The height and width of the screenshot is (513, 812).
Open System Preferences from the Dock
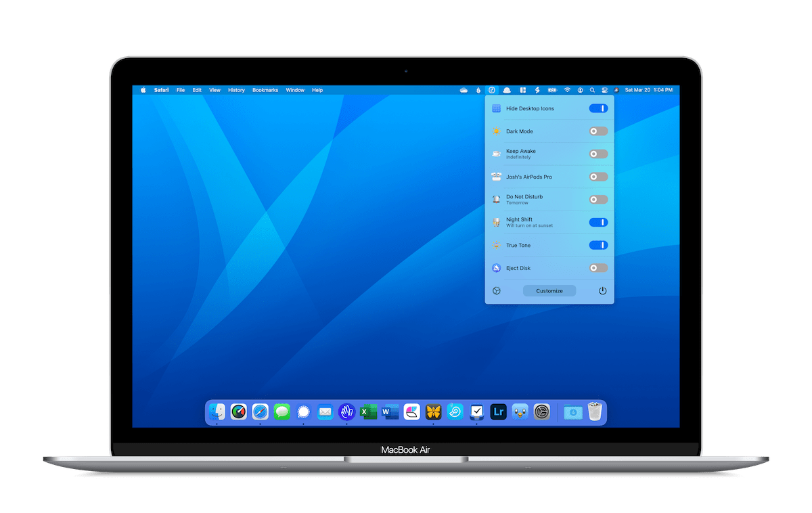coord(542,411)
